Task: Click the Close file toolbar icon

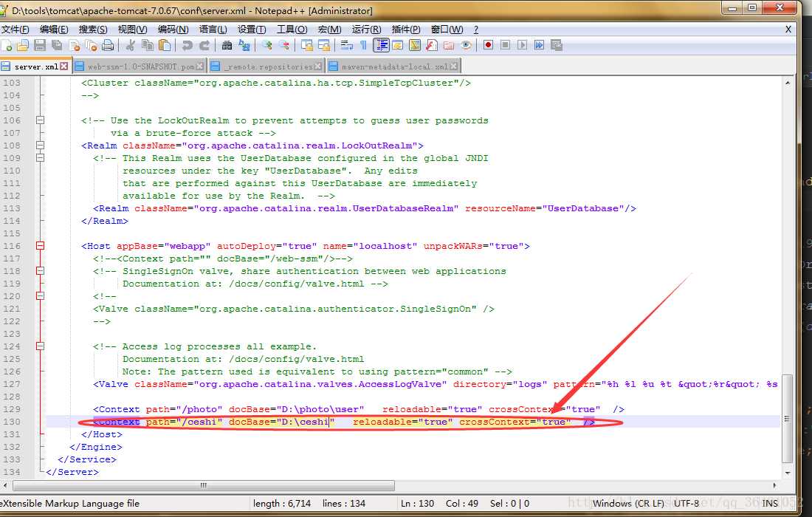Action: point(74,46)
